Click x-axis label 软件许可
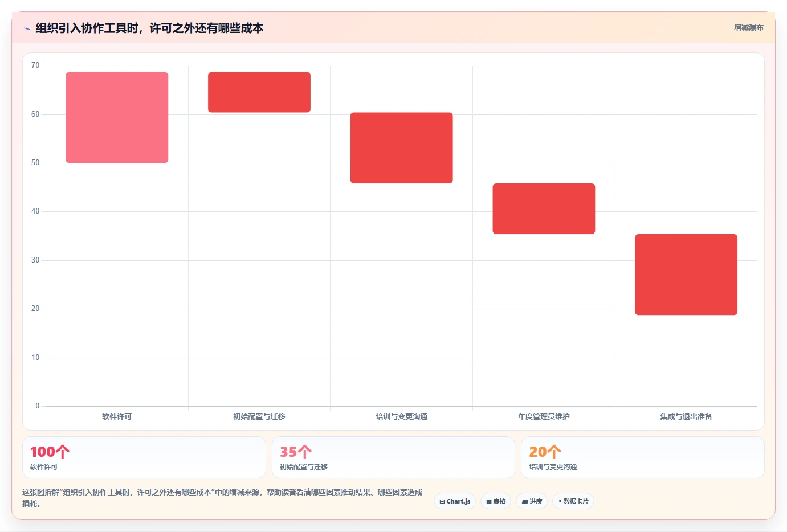The width and height of the screenshot is (787, 532). pyautogui.click(x=117, y=416)
